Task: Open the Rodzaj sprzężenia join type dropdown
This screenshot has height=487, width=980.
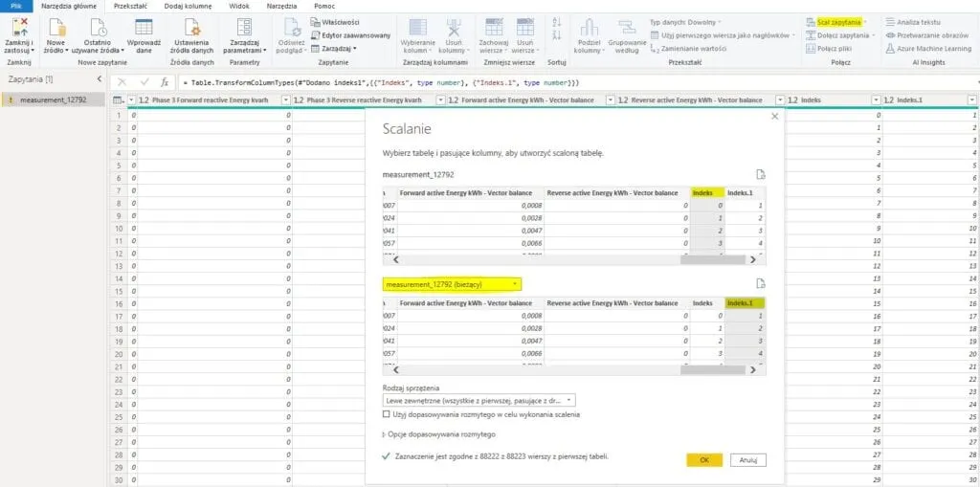Action: [x=479, y=400]
